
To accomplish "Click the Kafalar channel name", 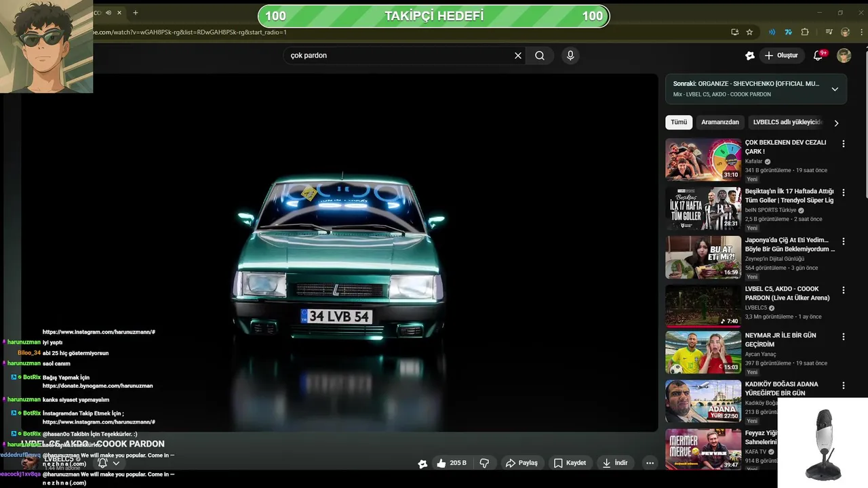I will point(753,161).
